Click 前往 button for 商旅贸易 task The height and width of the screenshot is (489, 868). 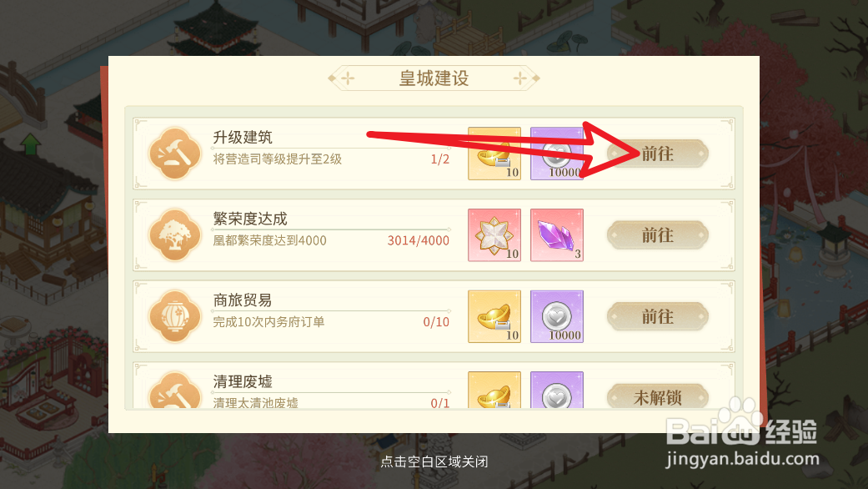pyautogui.click(x=658, y=316)
